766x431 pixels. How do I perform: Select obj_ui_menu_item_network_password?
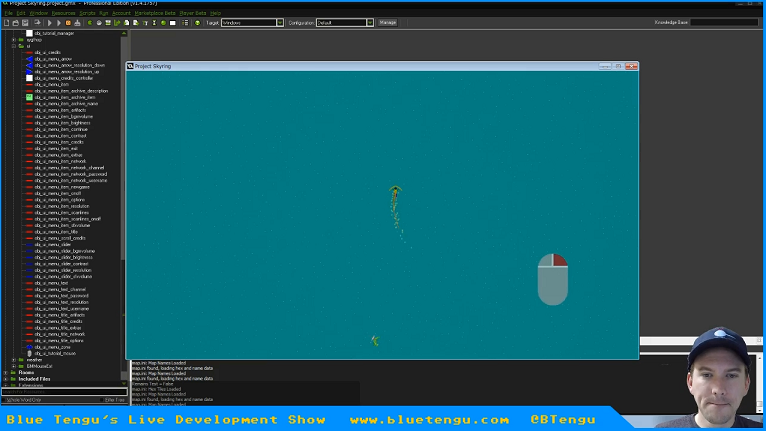[71, 174]
